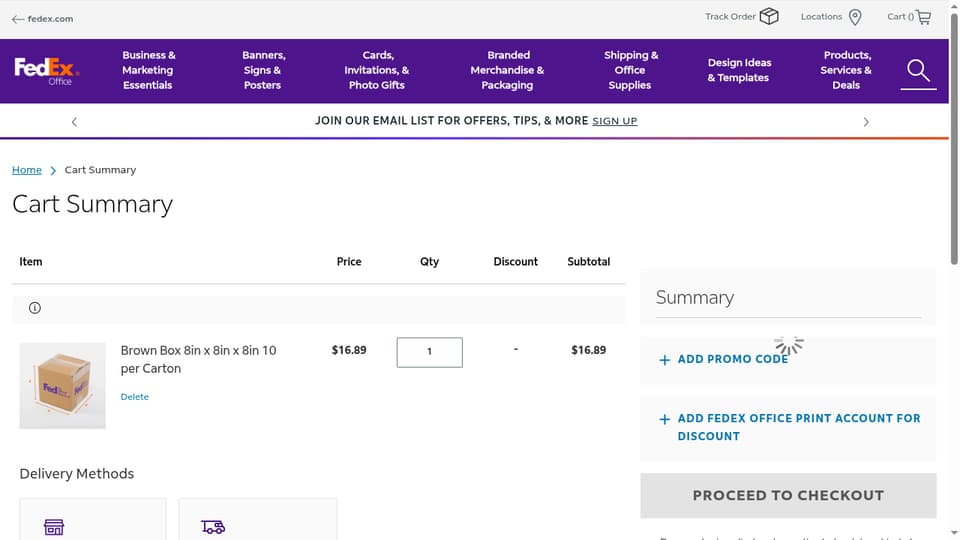Open the Brown Box product thumbnail
The height and width of the screenshot is (540, 960).
(62, 386)
